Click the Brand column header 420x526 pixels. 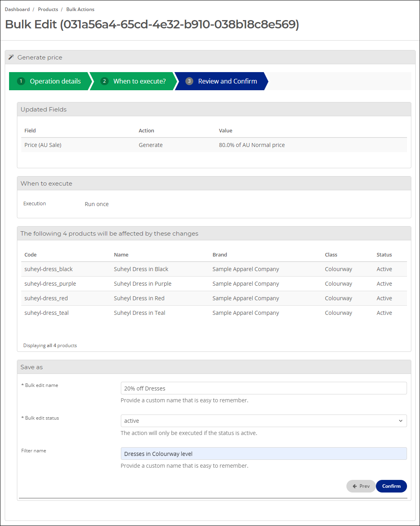click(x=220, y=255)
